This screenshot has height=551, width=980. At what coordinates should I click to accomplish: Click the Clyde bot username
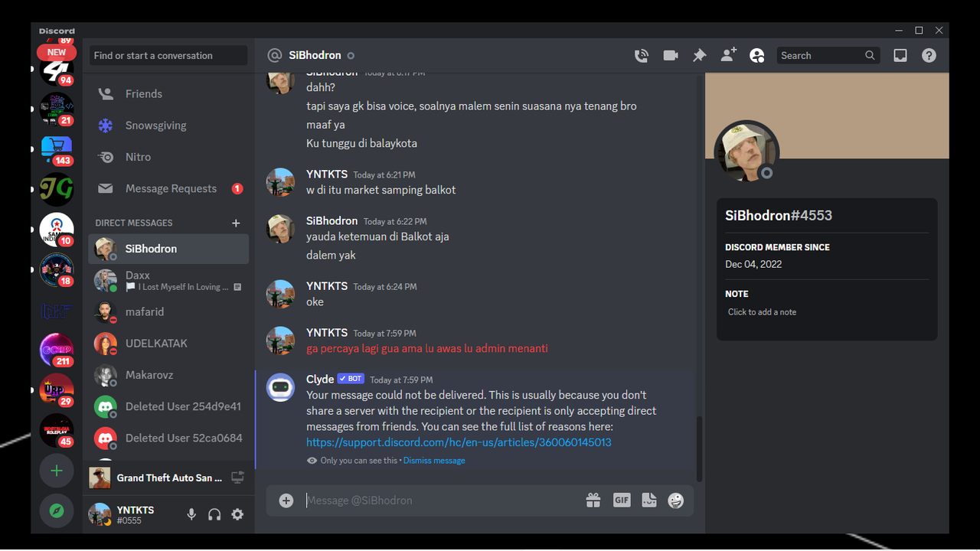320,379
